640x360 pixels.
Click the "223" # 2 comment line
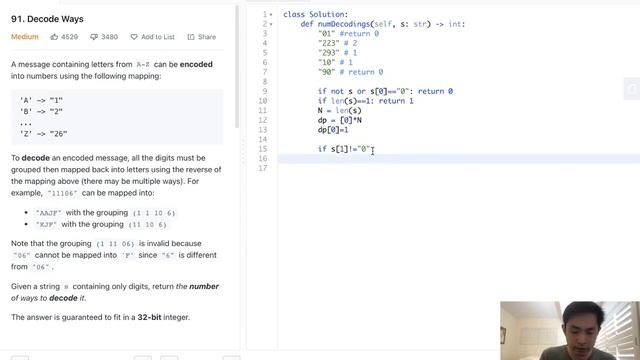[338, 43]
